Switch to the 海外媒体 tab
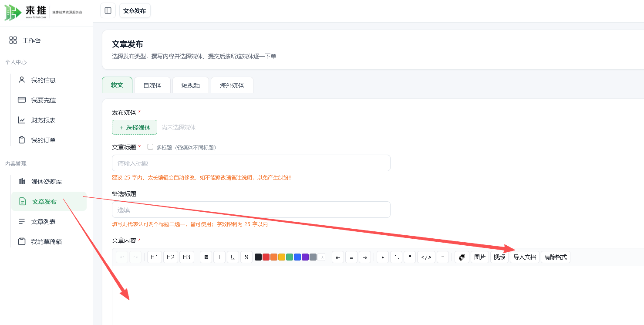 click(232, 85)
